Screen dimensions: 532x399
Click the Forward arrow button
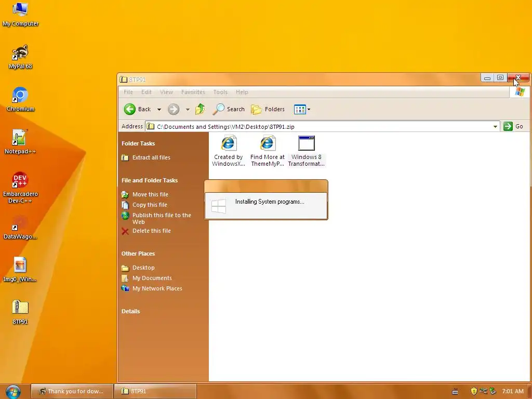174,109
